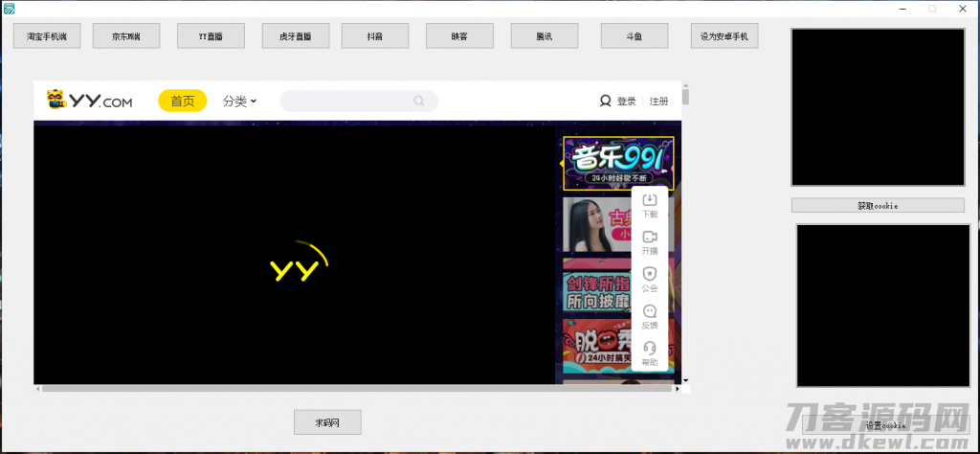Click the download icon in floating sidebar

[650, 200]
